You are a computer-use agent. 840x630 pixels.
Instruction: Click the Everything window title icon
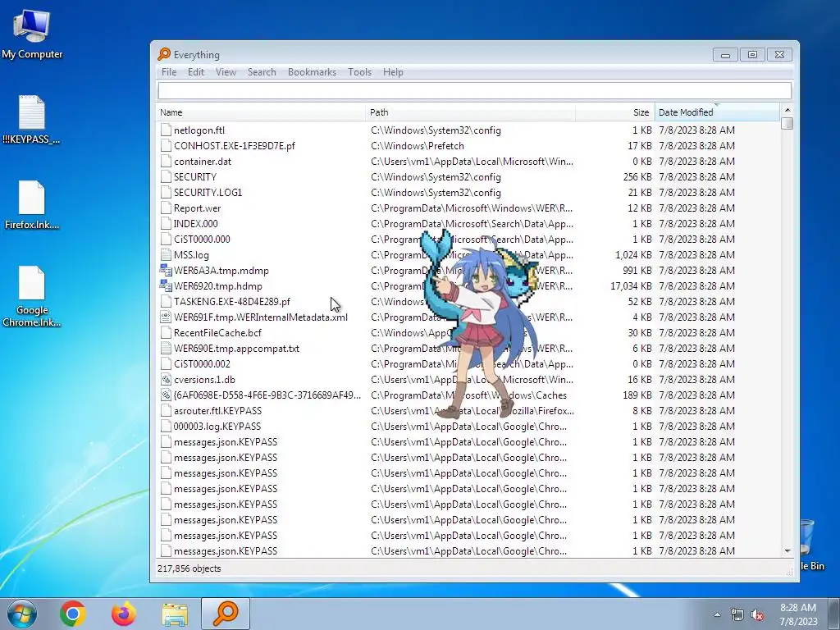tap(164, 54)
